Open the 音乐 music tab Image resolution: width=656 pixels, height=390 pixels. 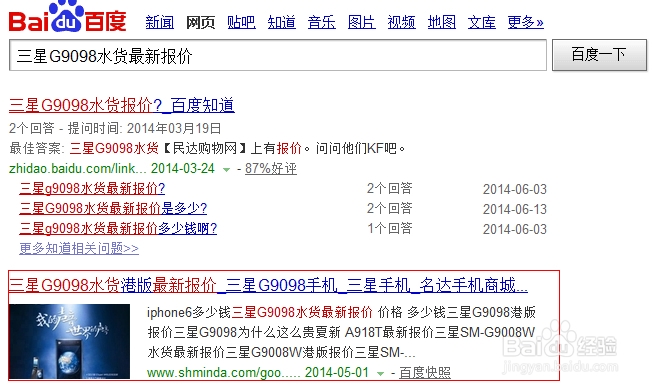coord(322,22)
